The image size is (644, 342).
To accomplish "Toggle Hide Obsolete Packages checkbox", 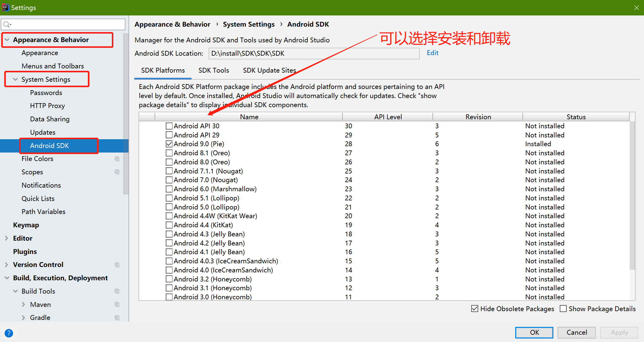I will point(475,309).
